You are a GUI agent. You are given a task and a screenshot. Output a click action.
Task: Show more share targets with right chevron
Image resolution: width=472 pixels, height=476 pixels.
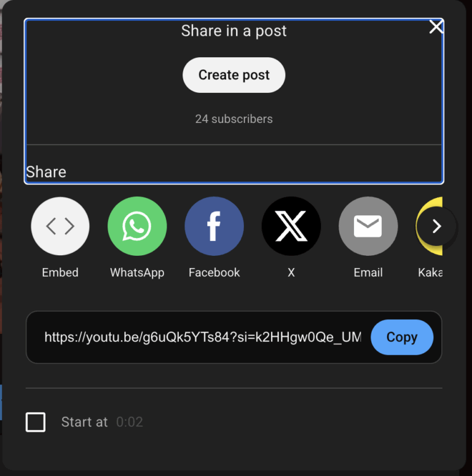[436, 226]
